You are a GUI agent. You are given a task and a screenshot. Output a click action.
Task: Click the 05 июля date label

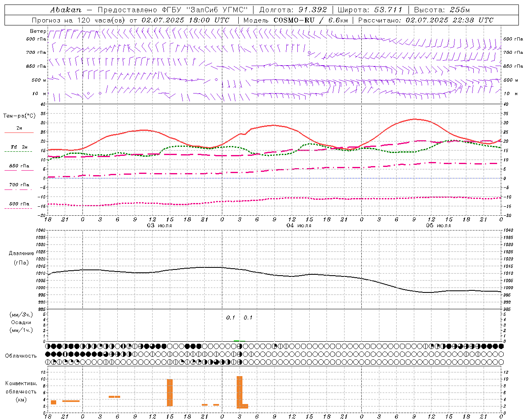click(438, 226)
